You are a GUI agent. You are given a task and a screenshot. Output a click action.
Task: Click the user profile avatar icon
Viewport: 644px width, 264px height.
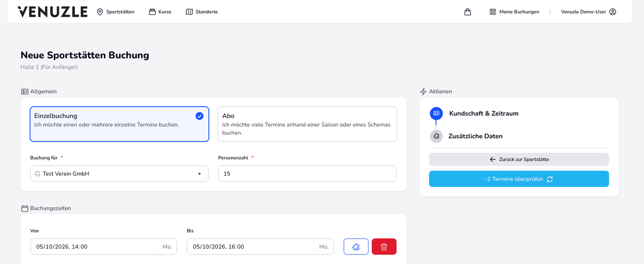tap(613, 12)
